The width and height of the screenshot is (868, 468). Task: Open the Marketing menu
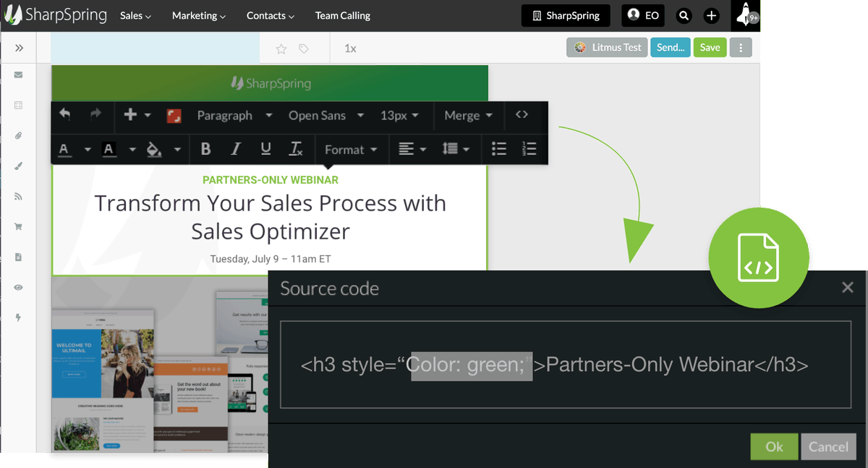click(199, 15)
